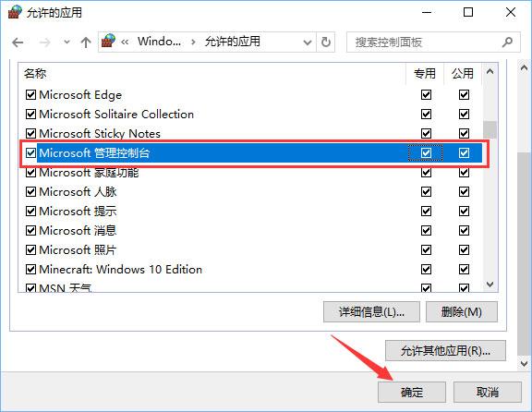Click the title bar firewall icon

click(x=15, y=12)
